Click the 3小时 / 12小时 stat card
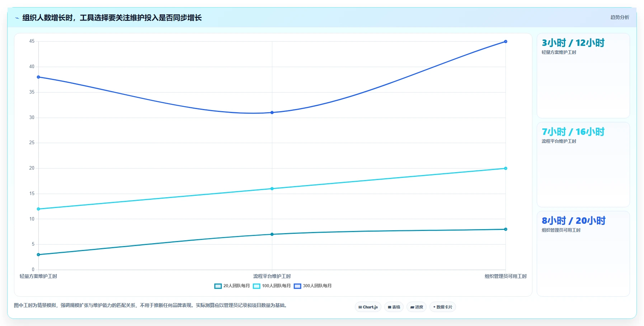 click(x=583, y=76)
